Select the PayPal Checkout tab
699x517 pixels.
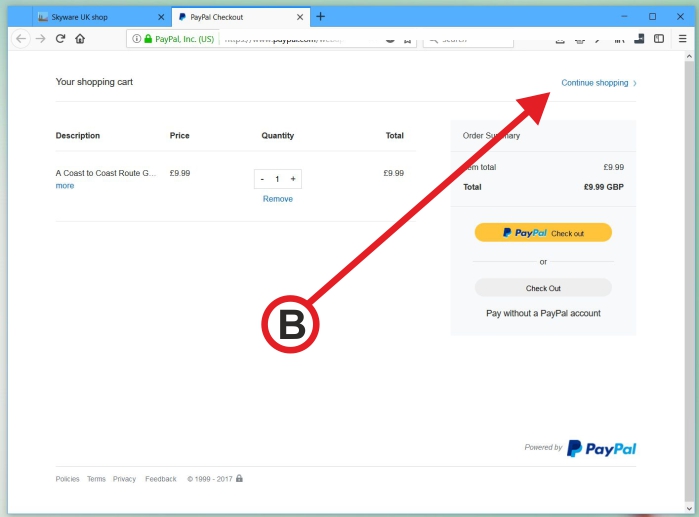[241, 17]
